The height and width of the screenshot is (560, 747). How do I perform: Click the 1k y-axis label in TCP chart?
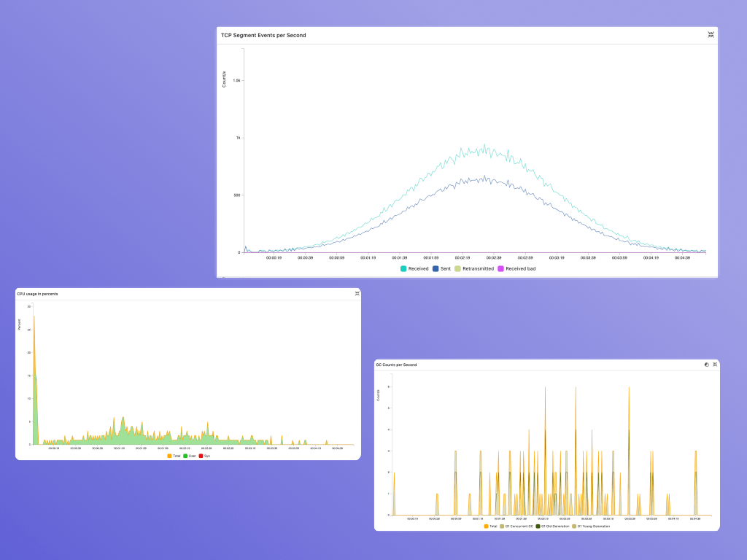coord(239,138)
